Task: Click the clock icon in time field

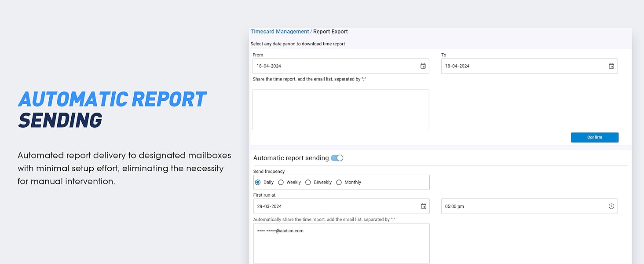Action: point(611,206)
